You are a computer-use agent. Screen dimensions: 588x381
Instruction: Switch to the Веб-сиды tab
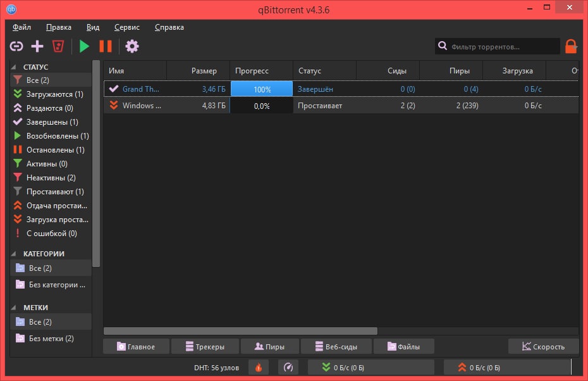pyautogui.click(x=336, y=346)
